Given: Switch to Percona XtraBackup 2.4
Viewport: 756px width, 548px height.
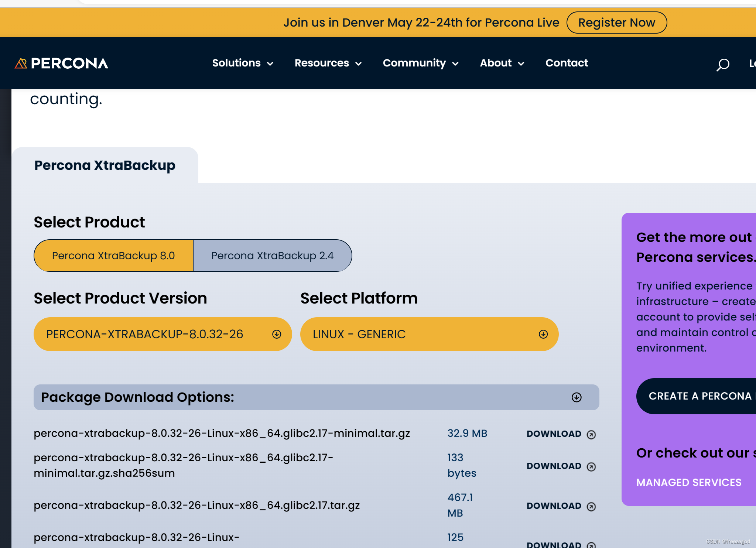Looking at the screenshot, I should click(x=272, y=255).
